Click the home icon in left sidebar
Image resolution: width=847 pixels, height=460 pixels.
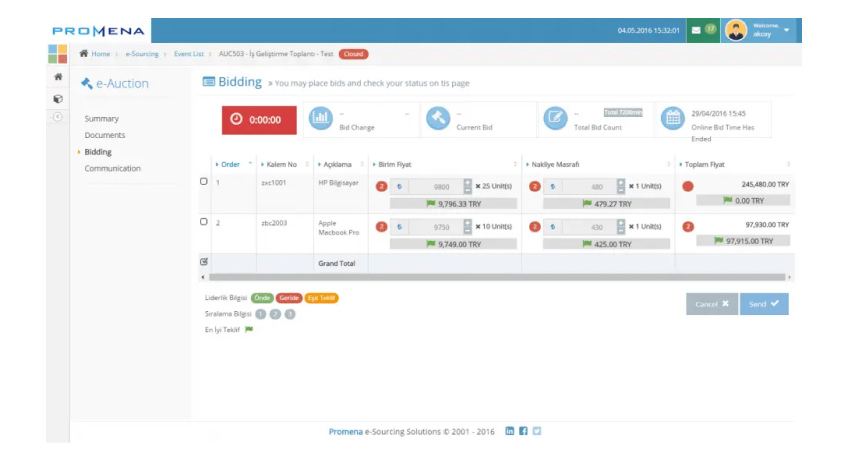point(58,77)
